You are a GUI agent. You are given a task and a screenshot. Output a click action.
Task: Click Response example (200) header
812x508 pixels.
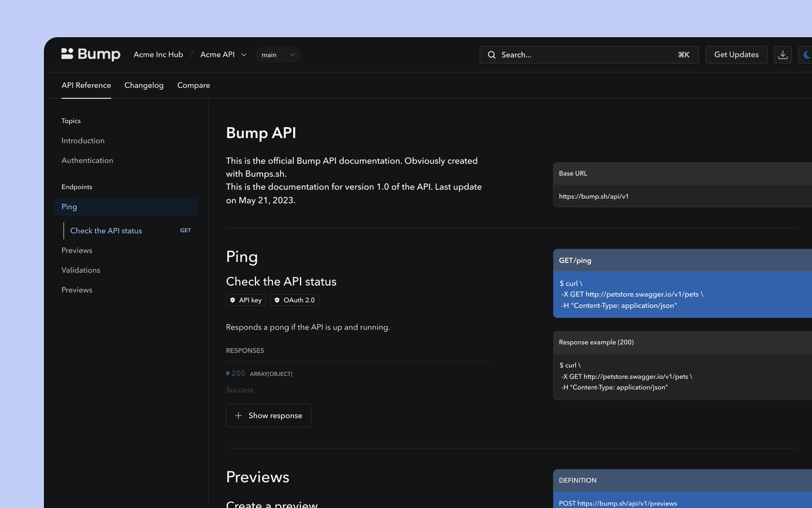682,342
